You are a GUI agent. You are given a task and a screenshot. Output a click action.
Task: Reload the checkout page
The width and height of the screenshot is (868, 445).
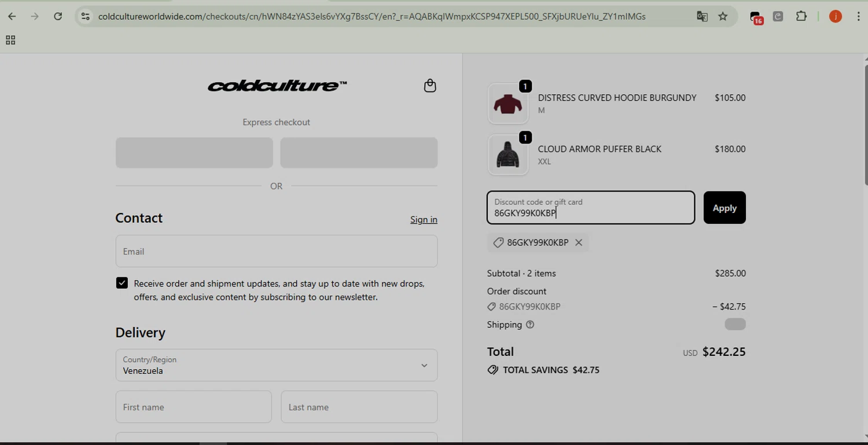point(58,16)
